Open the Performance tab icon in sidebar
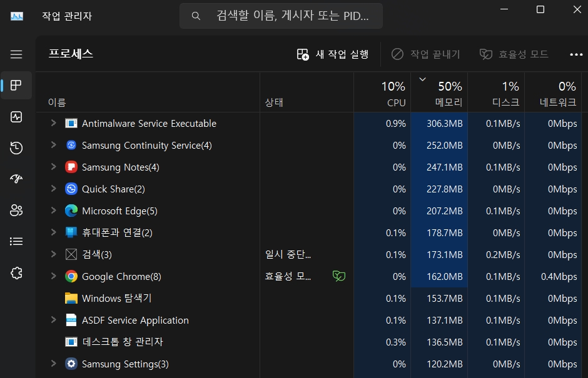 pos(16,117)
